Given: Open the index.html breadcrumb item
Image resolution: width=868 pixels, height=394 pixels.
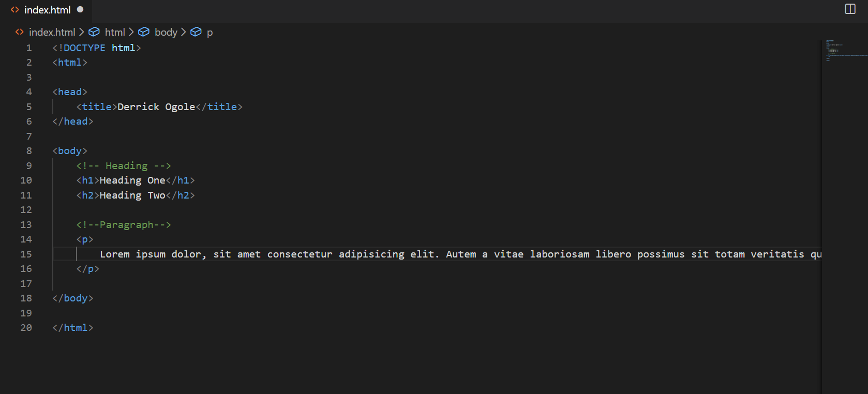Looking at the screenshot, I should (52, 32).
